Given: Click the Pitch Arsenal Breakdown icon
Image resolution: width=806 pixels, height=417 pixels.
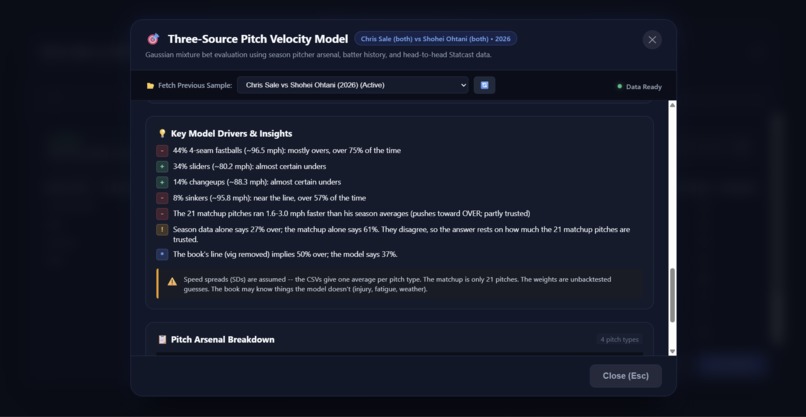Looking at the screenshot, I should coord(162,339).
